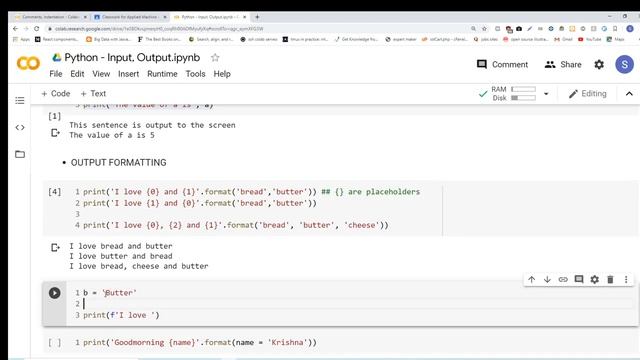Open the table of contents sidebar panel
Viewport: 640px width, 360px height.
20,100
